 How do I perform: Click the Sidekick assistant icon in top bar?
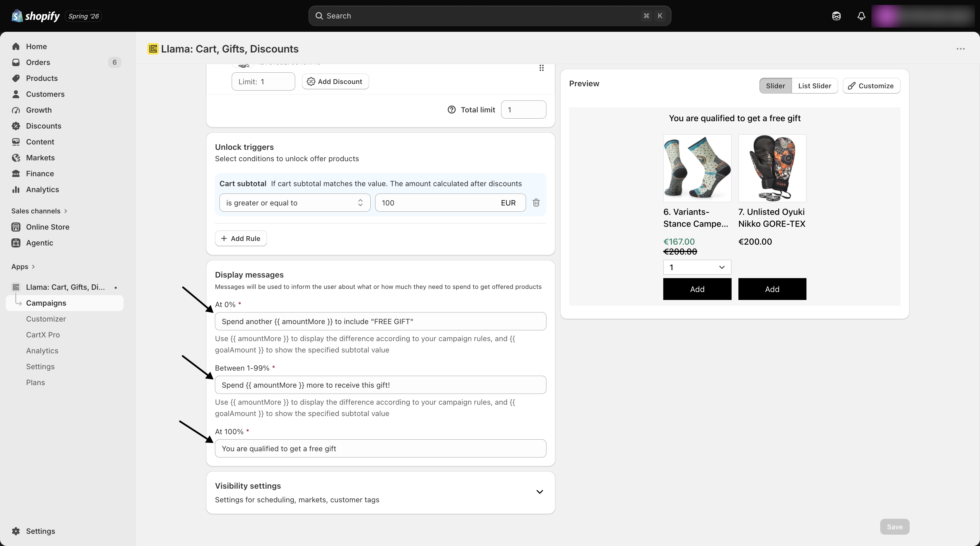pyautogui.click(x=836, y=16)
